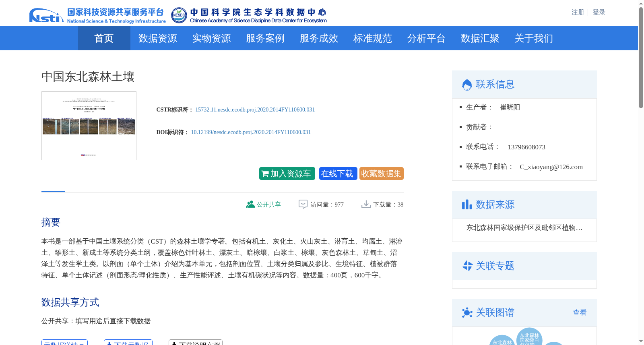Click the 数据来源 bar chart icon
Viewport: 644px width, 345px height.
point(467,205)
